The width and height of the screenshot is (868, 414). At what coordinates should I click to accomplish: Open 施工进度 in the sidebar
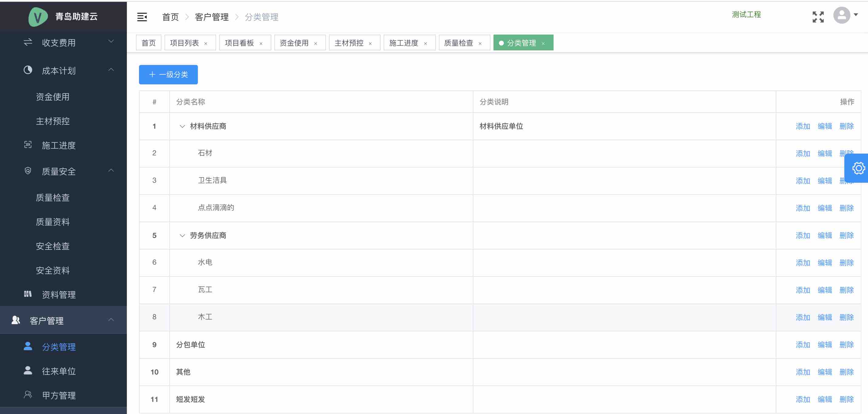pyautogui.click(x=59, y=145)
